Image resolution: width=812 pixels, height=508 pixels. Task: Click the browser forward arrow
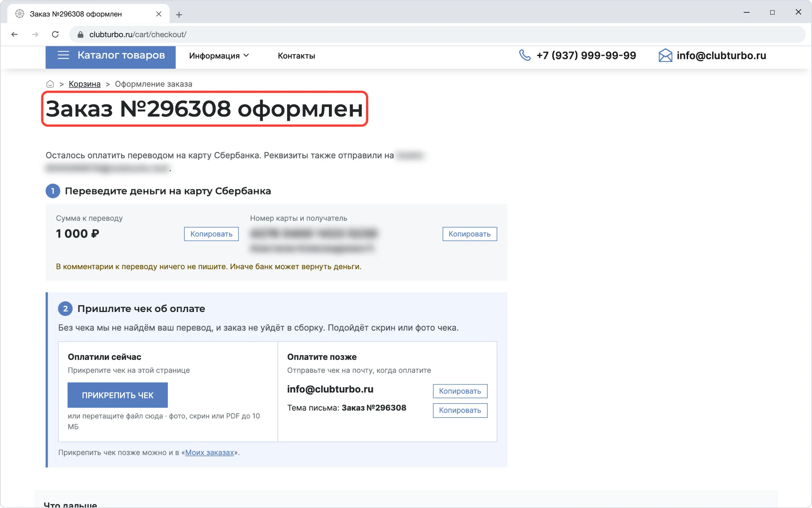point(35,35)
